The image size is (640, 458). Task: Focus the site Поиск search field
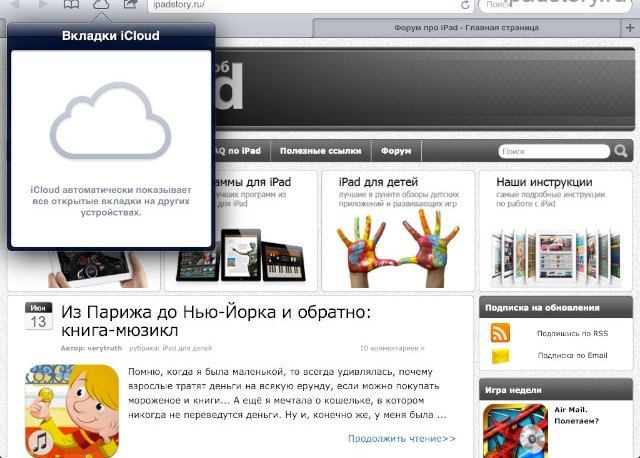553,151
